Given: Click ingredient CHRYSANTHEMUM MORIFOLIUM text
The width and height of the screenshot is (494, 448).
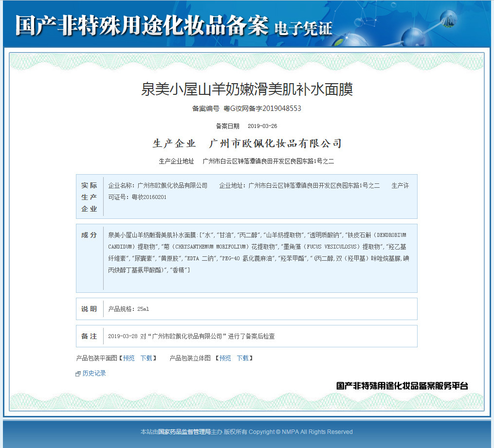Looking at the screenshot, I should click(x=212, y=247).
